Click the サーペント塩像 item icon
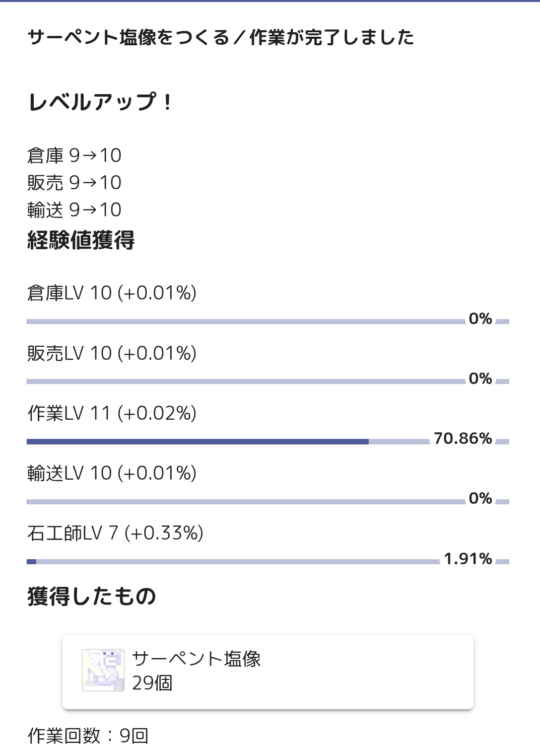The image size is (540, 756). pos(103,670)
